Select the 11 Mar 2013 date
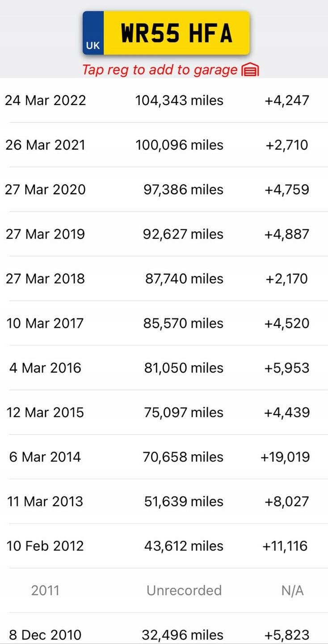328x644 pixels. coord(45,501)
